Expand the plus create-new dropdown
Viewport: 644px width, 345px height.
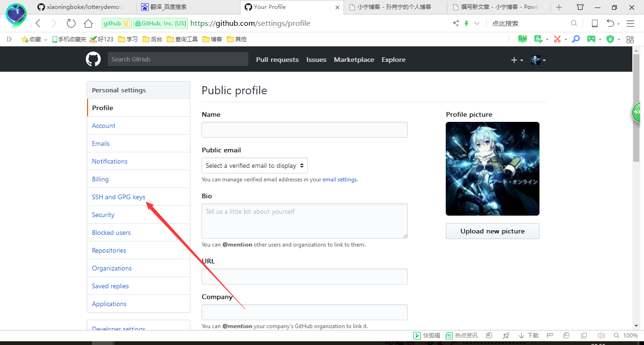click(x=517, y=60)
